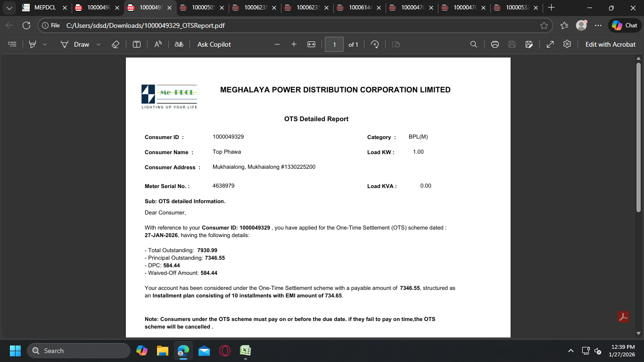This screenshot has width=644, height=362.
Task: Expand the Highlight options dropdown
Action: (x=45, y=44)
